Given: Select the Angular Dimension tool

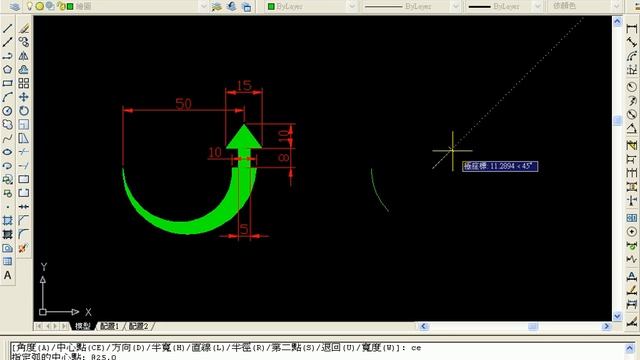Looking at the screenshot, I should click(632, 129).
